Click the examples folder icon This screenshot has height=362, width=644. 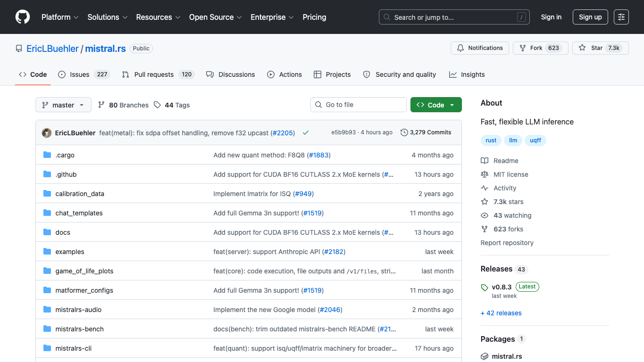click(x=47, y=252)
